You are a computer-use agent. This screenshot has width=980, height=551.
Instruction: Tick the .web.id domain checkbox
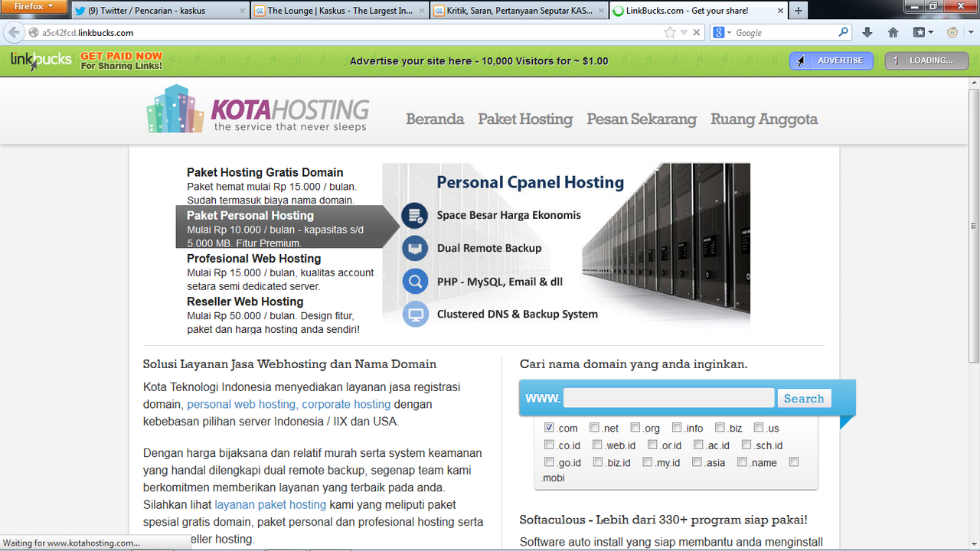[x=597, y=445]
